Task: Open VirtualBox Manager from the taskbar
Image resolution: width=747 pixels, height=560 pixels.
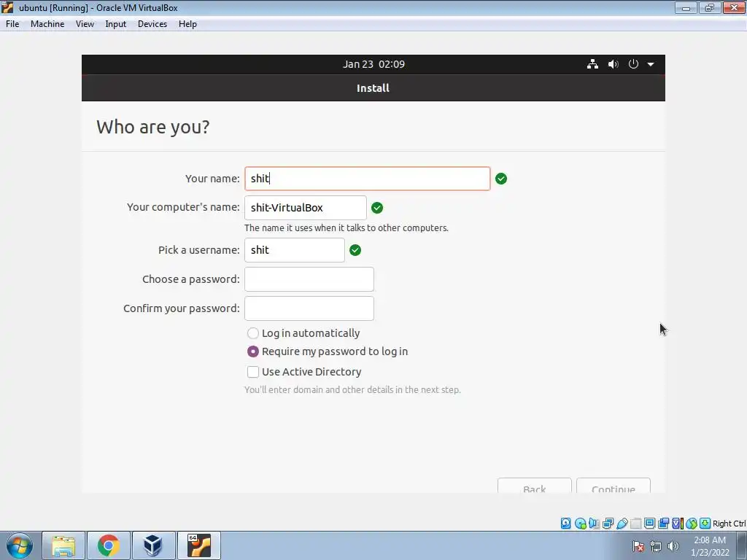Action: (153, 545)
